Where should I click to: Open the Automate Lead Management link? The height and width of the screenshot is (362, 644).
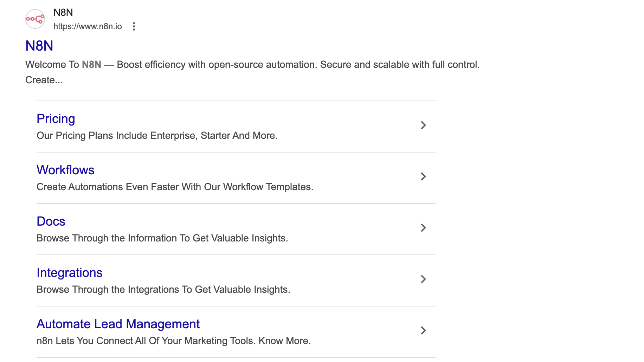click(118, 324)
